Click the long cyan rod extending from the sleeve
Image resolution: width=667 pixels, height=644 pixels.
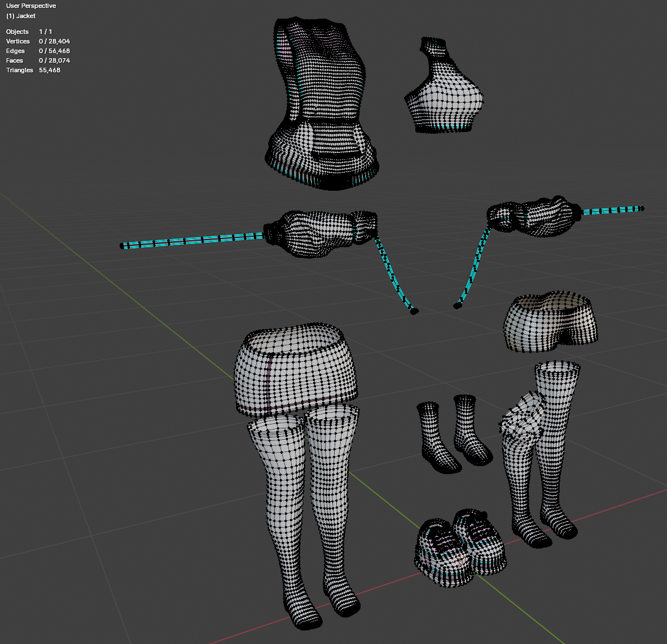coord(191,240)
